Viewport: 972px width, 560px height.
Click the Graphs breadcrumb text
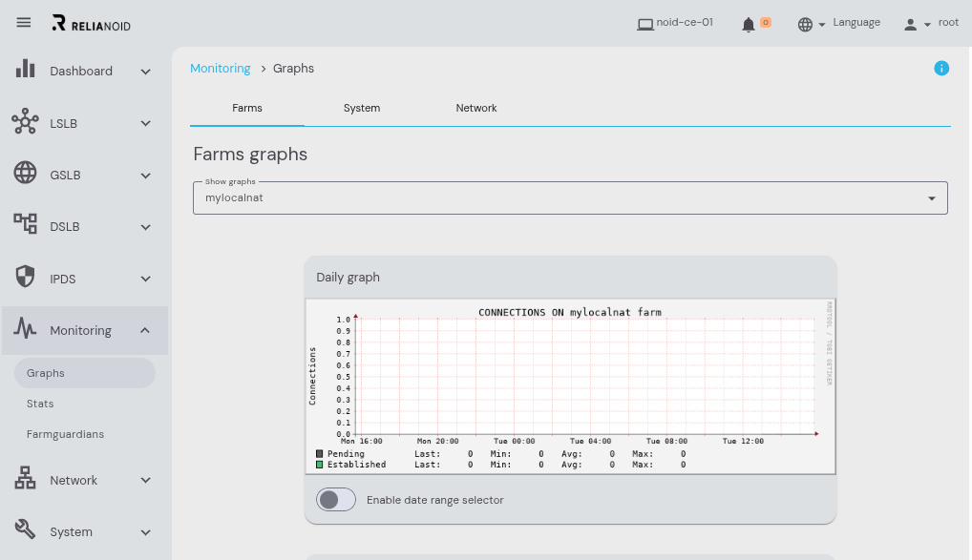293,68
